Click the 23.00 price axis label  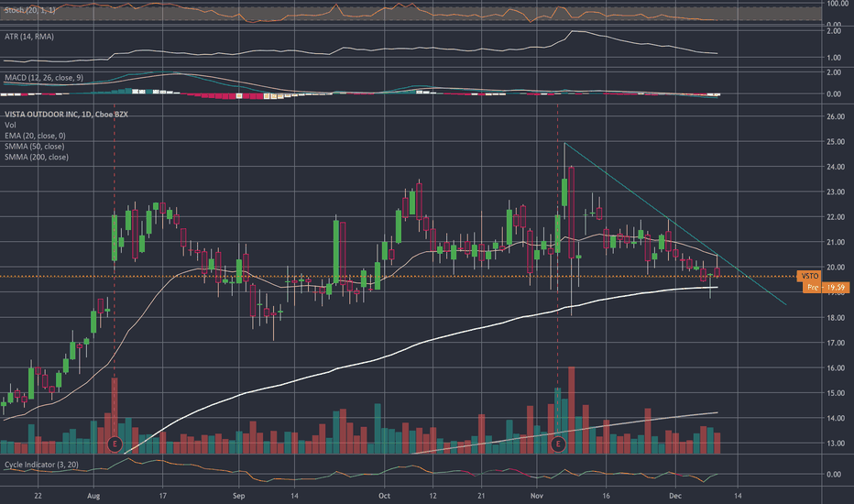836,192
